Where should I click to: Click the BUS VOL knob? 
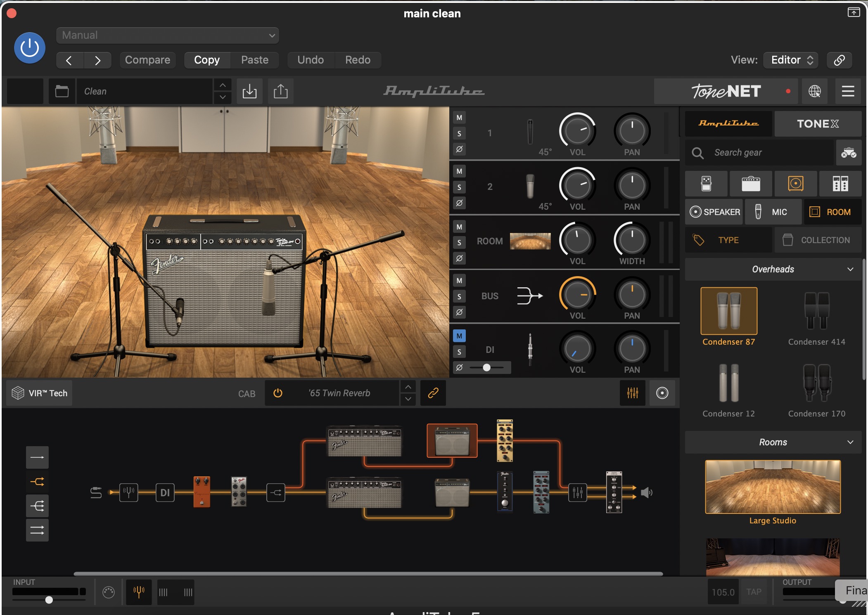coord(577,295)
